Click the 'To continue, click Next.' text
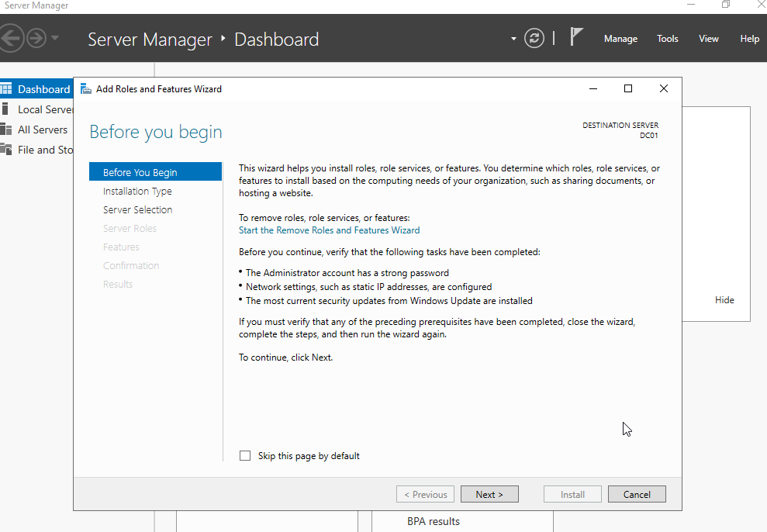This screenshot has width=767, height=532. pyautogui.click(x=285, y=358)
